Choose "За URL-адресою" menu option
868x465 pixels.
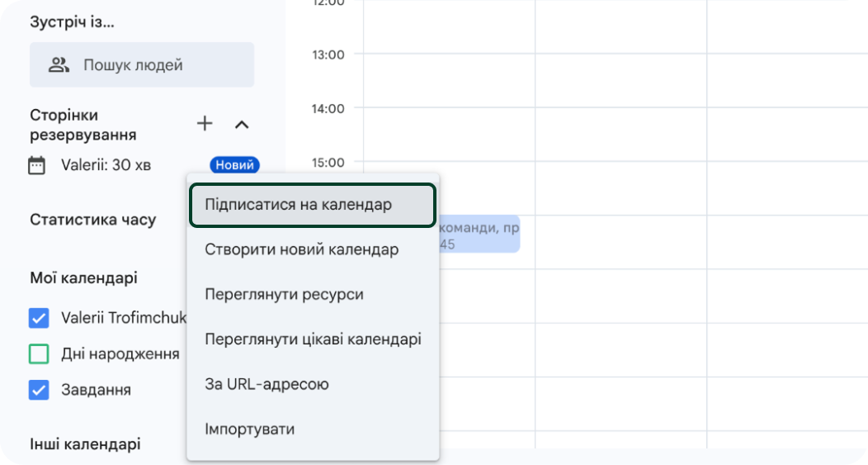(x=267, y=384)
